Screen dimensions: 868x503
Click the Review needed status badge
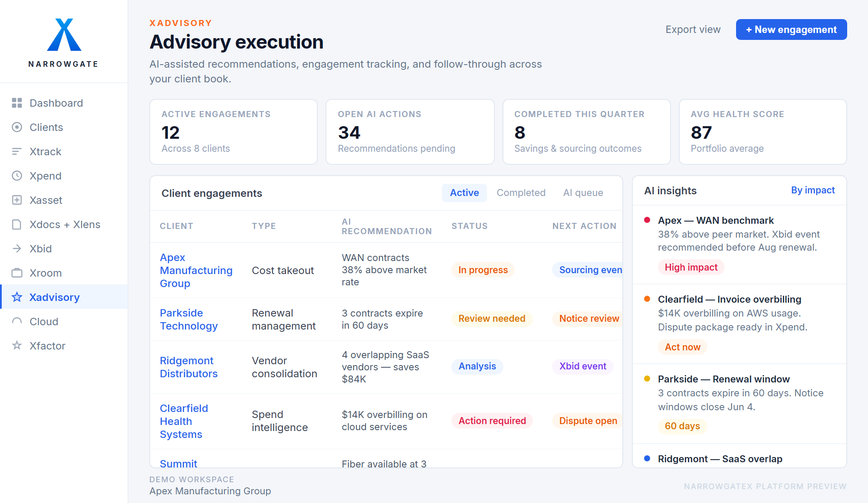click(492, 319)
